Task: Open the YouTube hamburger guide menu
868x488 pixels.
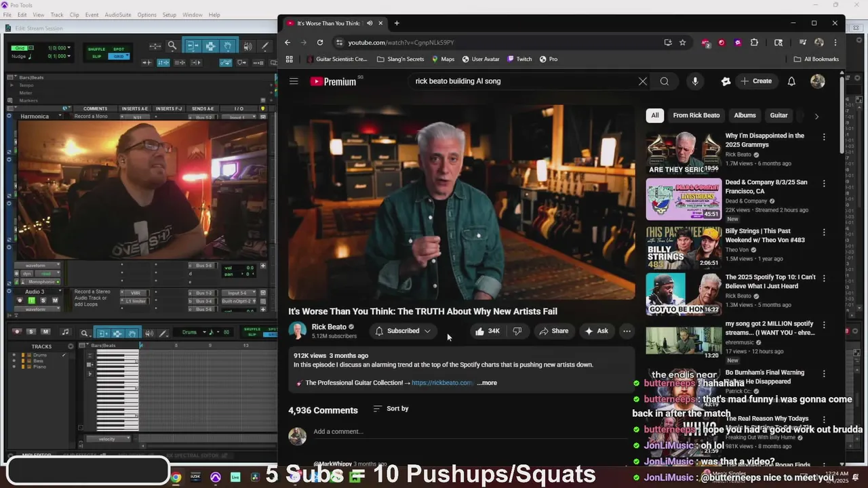Action: (x=294, y=81)
